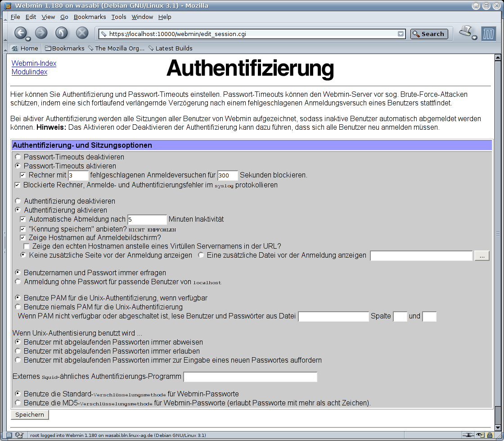The height and width of the screenshot is (441, 504).
Task: Open the Back button history dropdown arrow
Action: pyautogui.click(x=28, y=39)
